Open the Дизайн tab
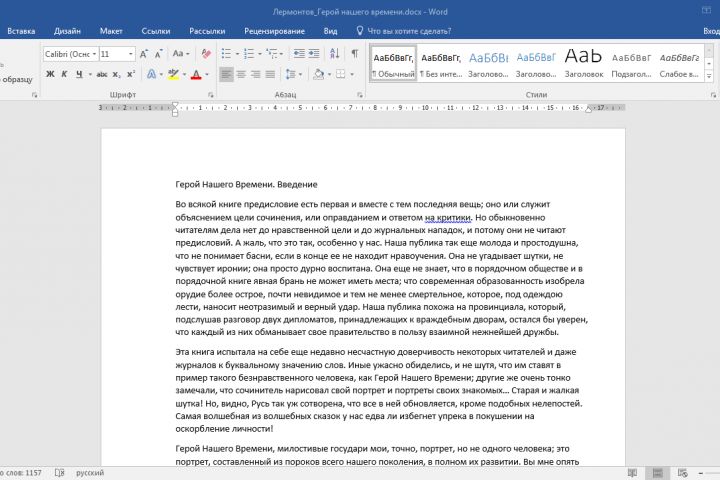This screenshot has width=720, height=480. (x=67, y=31)
